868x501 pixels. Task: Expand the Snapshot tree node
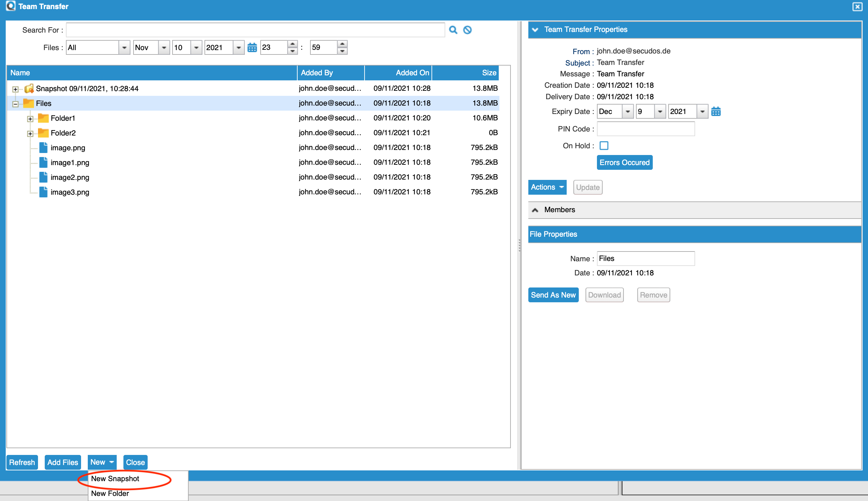(15, 89)
